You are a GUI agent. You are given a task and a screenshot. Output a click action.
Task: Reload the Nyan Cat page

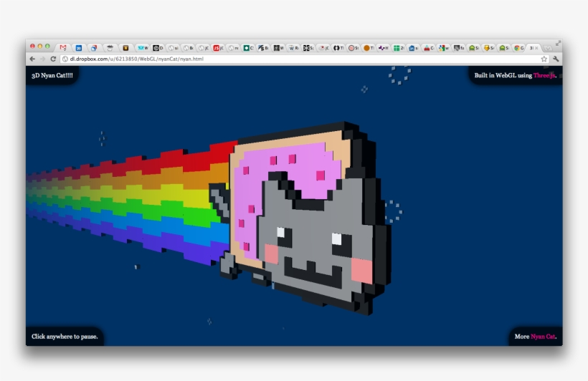53,59
